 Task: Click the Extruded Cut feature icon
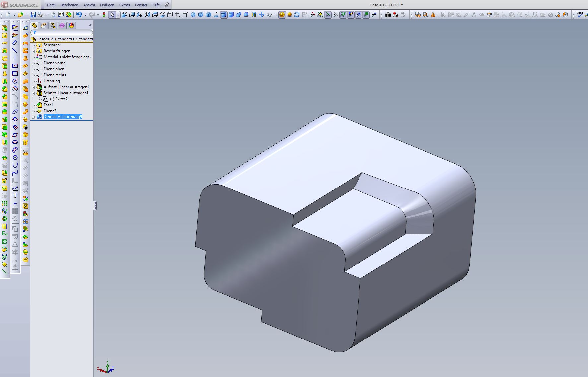pos(5,36)
